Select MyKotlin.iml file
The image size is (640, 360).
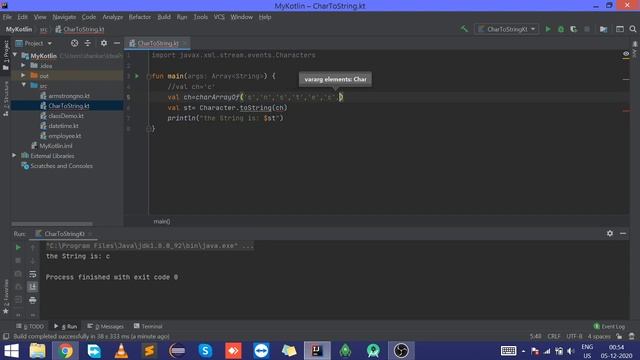coord(56,146)
